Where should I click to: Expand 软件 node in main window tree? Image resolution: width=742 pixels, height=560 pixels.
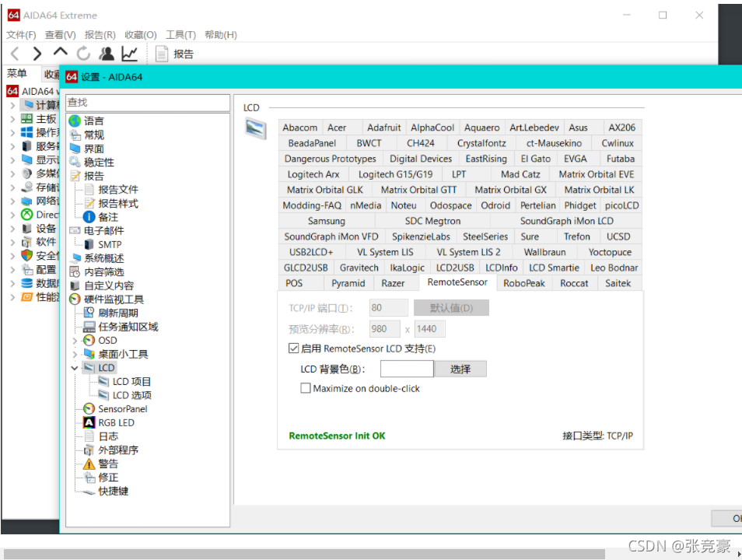[x=12, y=243]
